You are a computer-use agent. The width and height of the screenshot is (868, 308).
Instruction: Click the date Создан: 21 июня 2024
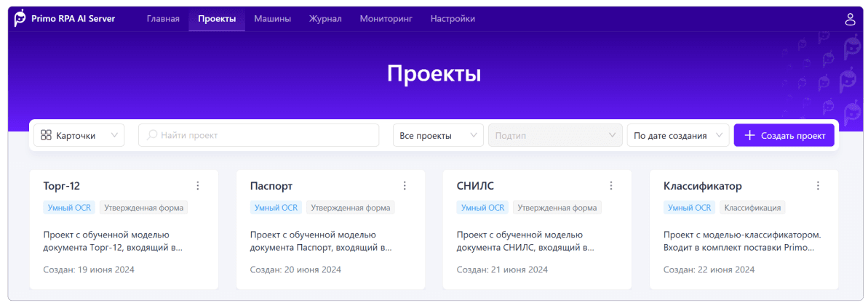[502, 269]
